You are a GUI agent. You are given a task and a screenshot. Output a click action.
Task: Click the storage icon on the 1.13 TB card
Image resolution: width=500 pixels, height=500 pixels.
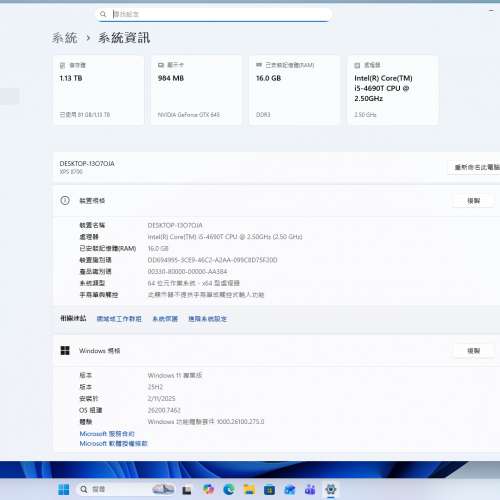click(62, 65)
